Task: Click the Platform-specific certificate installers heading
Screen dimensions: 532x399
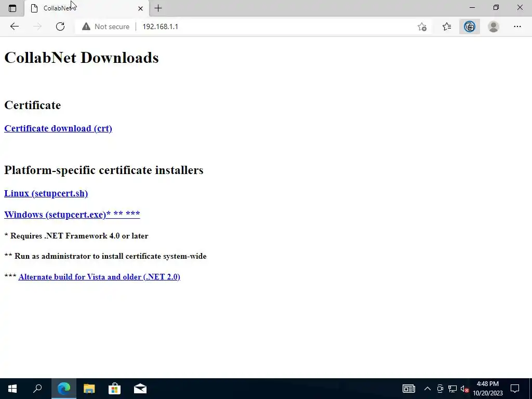Action: coord(104,170)
